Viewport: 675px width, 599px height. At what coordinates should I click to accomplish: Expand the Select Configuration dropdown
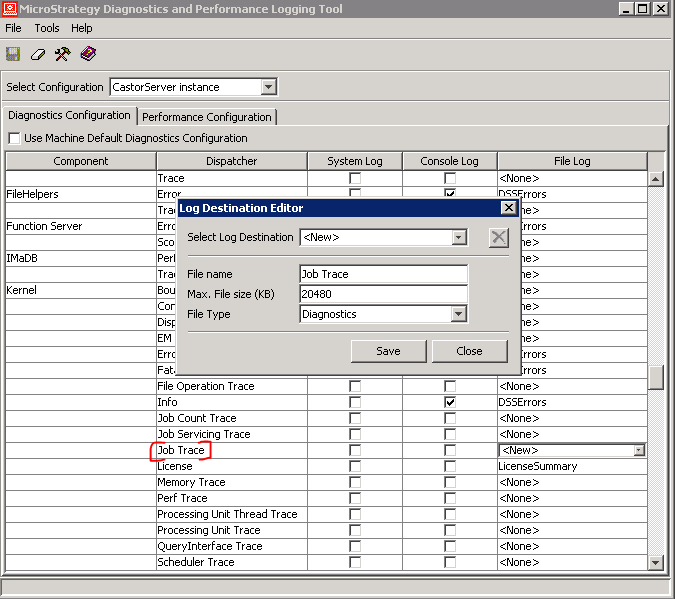268,87
